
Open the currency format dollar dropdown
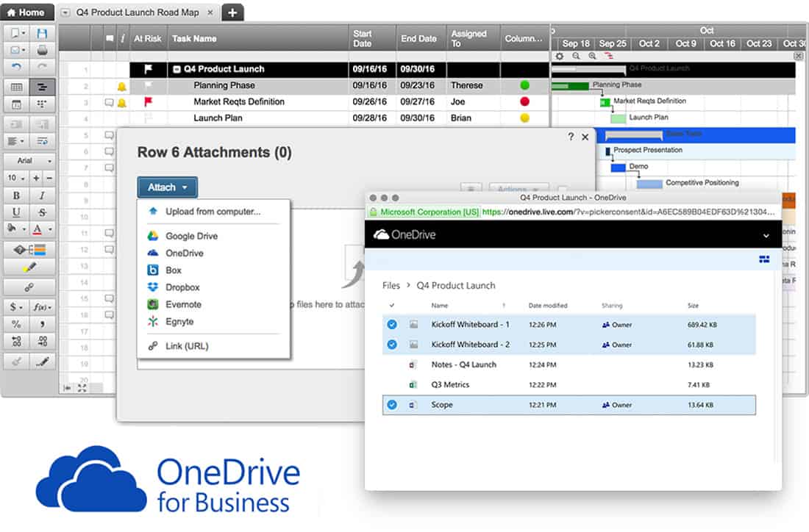click(16, 307)
